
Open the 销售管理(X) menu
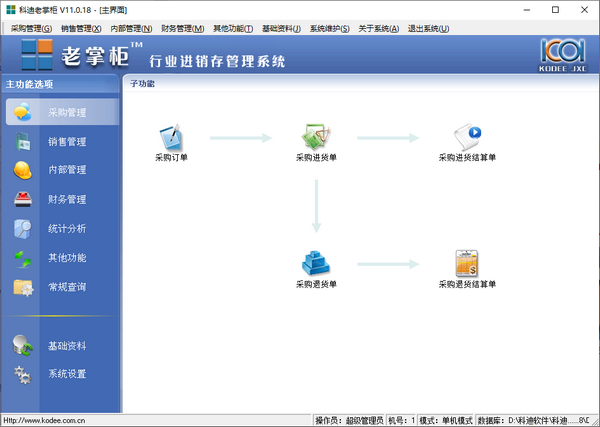pyautogui.click(x=81, y=29)
